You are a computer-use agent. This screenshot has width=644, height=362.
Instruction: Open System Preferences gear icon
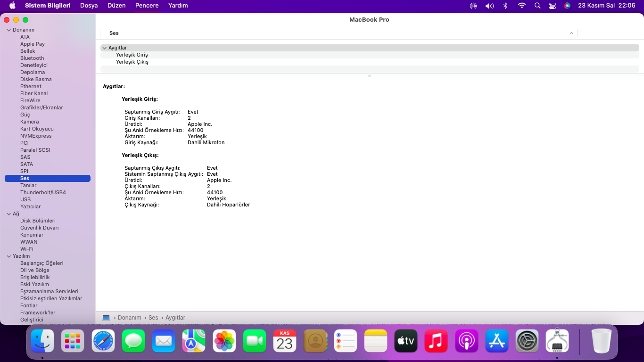click(527, 341)
